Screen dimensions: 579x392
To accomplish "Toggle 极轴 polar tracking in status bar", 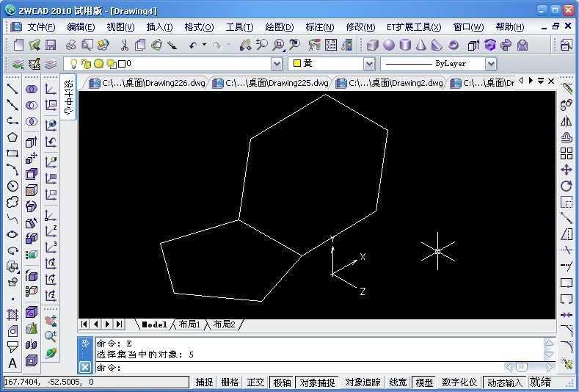I will pos(283,382).
